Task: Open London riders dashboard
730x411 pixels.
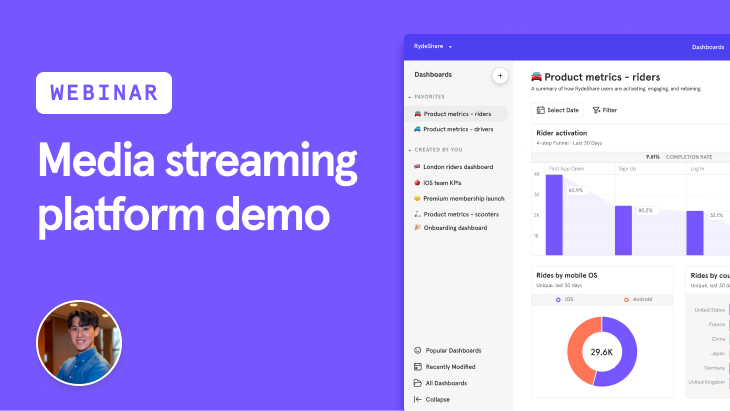Action: coord(456,167)
